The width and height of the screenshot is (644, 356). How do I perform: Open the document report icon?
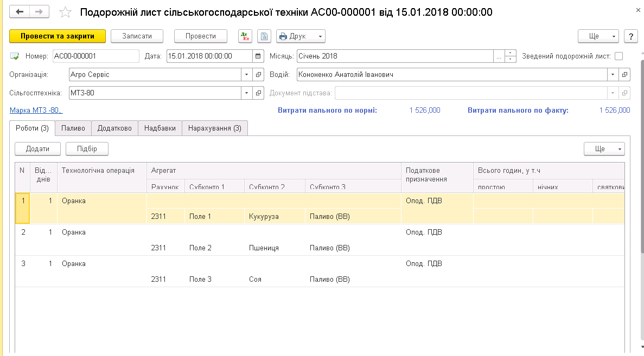[264, 36]
